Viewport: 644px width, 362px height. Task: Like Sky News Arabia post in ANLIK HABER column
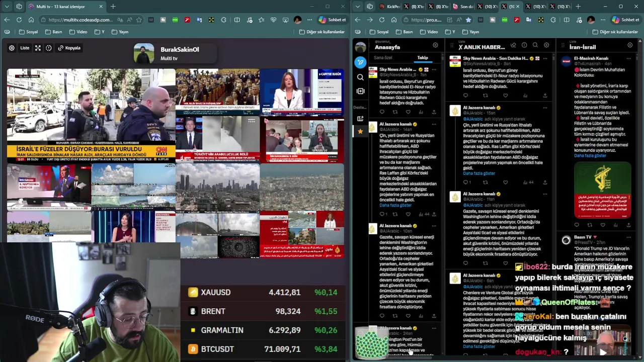[x=505, y=96]
